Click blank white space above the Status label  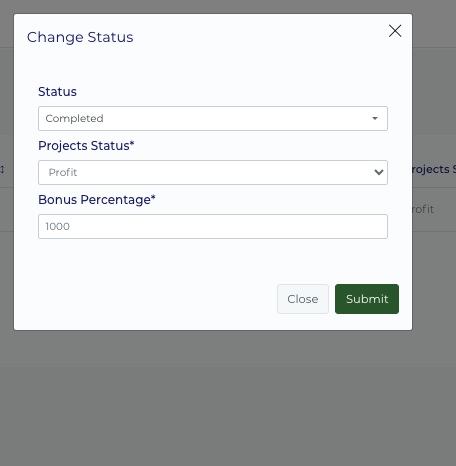point(213,67)
